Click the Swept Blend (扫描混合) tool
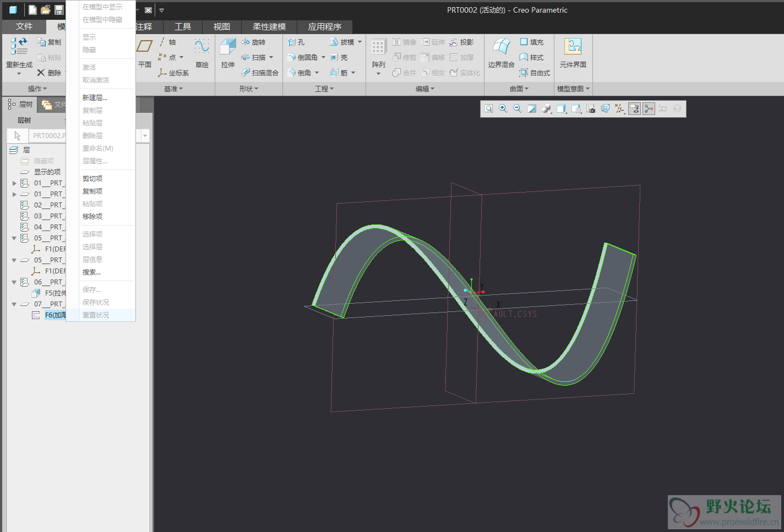 pos(260,73)
